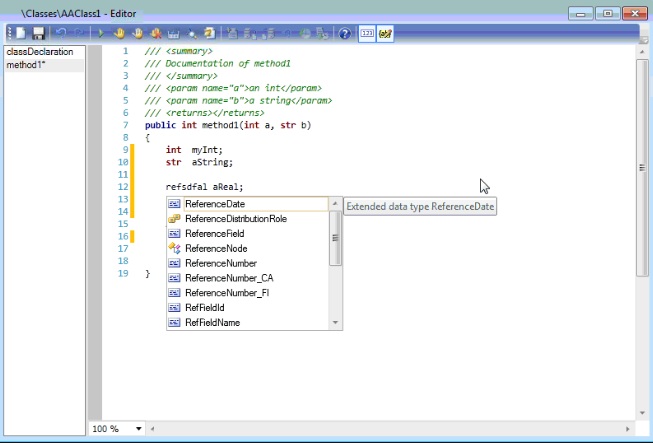The height and width of the screenshot is (443, 653).
Task: Toggle the change highlighting button
Action: 385,33
